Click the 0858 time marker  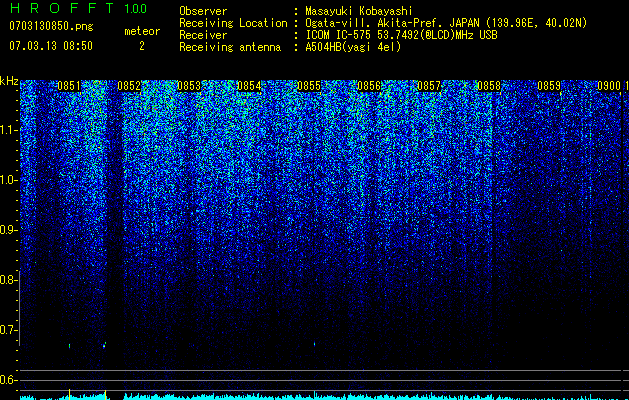tap(489, 86)
